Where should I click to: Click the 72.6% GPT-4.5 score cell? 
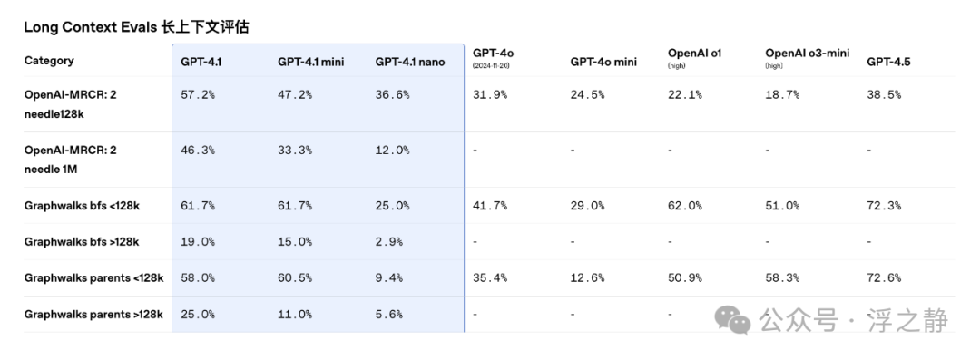pyautogui.click(x=884, y=278)
